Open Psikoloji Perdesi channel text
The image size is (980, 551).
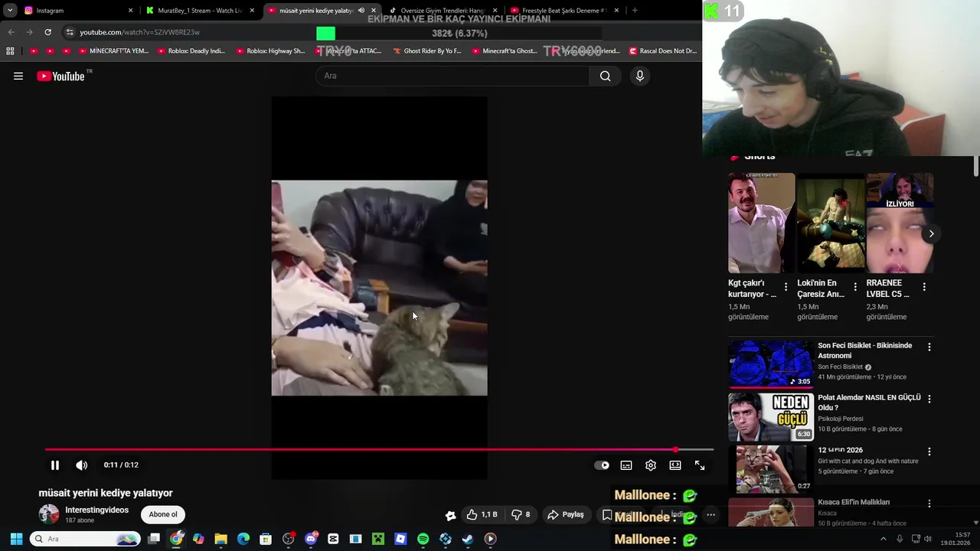(840, 419)
